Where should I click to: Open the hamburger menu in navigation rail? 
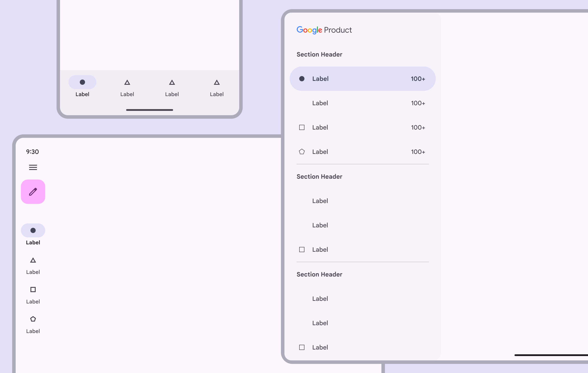(x=33, y=167)
